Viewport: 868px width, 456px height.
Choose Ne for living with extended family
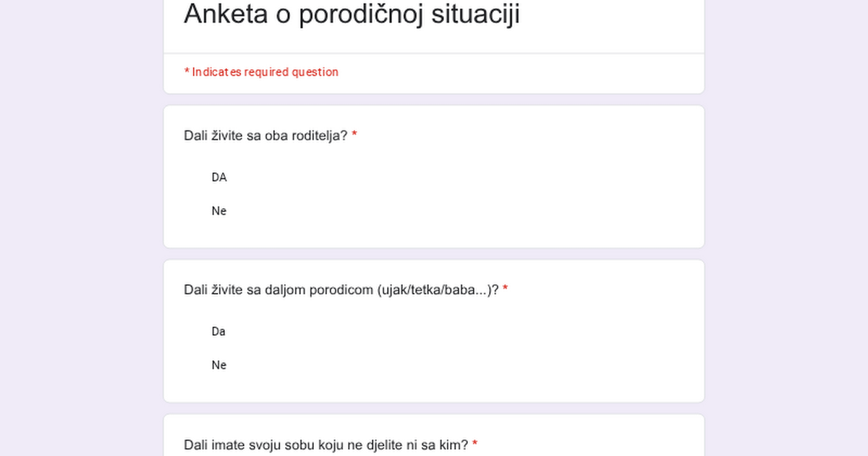[x=218, y=366]
